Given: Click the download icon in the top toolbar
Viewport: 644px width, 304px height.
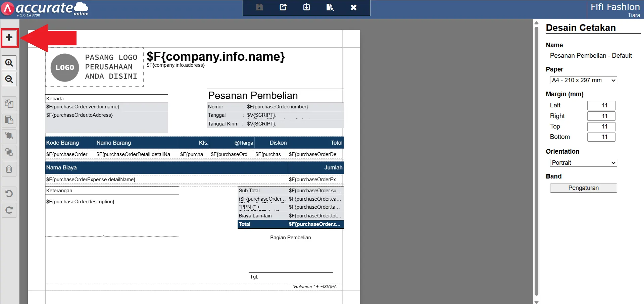Looking at the screenshot, I should click(x=306, y=7).
